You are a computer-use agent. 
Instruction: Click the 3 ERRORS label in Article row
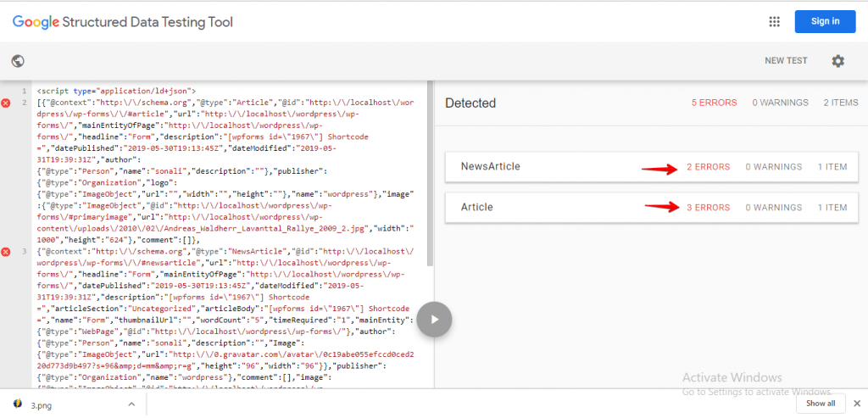708,208
